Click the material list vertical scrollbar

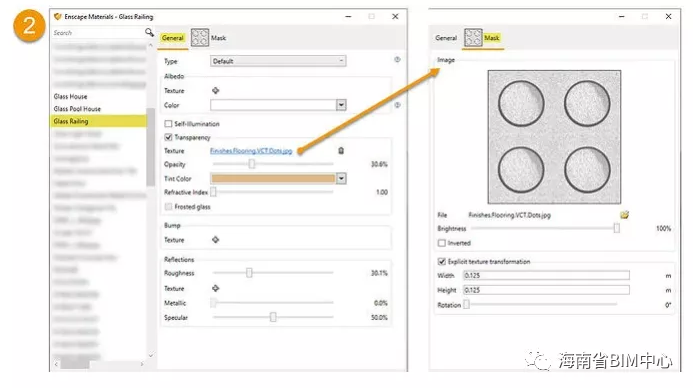(x=151, y=146)
